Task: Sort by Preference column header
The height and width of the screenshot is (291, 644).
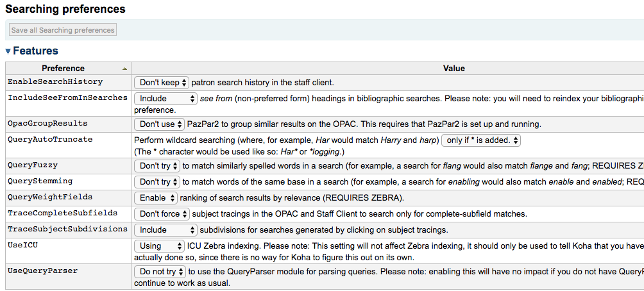Action: point(67,69)
